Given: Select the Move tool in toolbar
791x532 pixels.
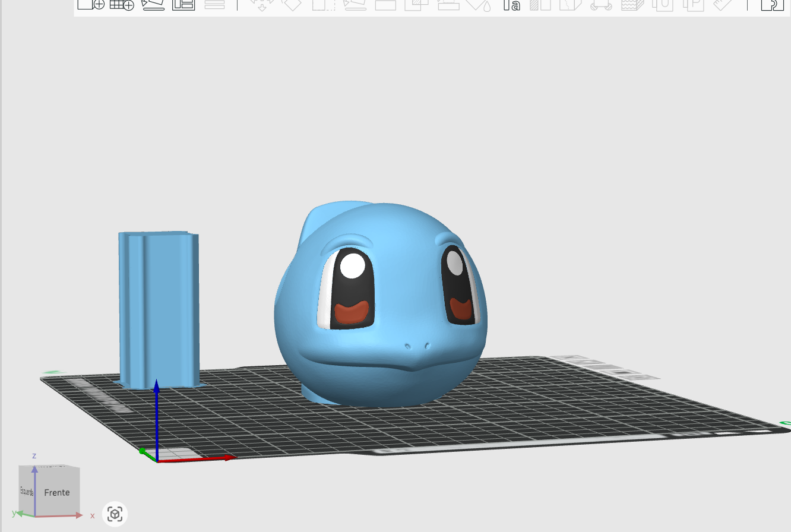Looking at the screenshot, I should tap(261, 4).
